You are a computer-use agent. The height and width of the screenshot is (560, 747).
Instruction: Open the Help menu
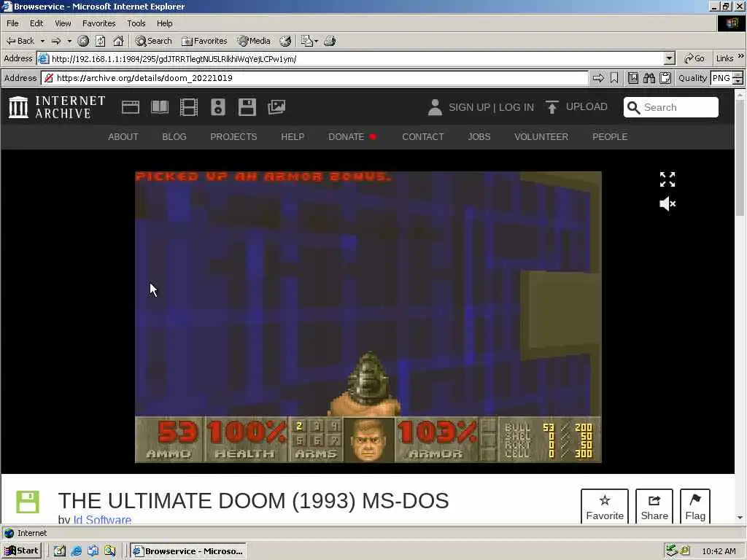pos(164,23)
